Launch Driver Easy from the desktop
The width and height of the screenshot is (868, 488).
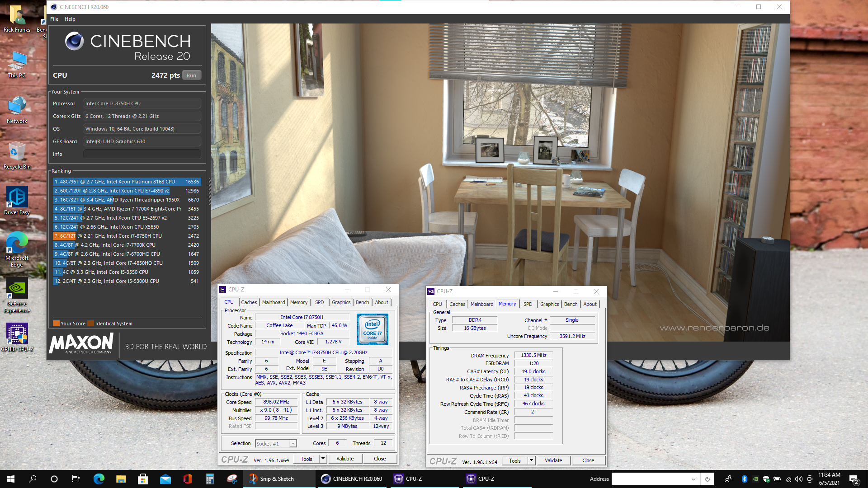(x=17, y=201)
